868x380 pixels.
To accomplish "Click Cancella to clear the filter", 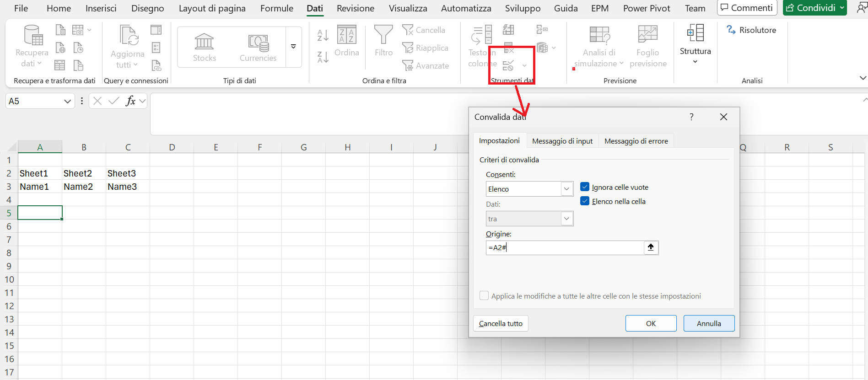I will (x=424, y=30).
